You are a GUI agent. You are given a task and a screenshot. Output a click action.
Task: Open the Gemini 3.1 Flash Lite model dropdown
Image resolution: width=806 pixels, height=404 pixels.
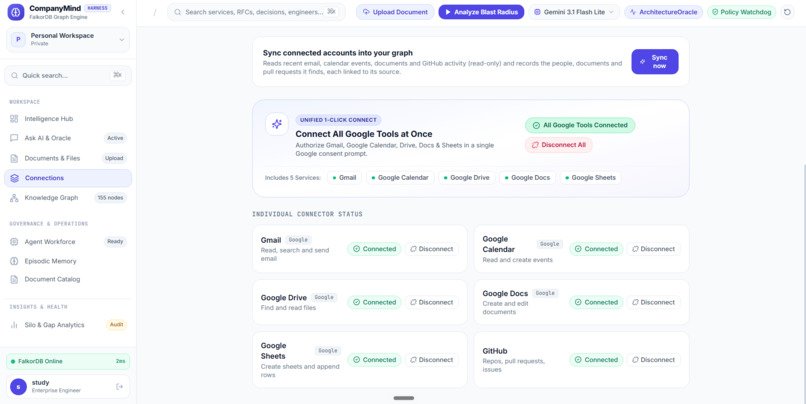click(574, 12)
